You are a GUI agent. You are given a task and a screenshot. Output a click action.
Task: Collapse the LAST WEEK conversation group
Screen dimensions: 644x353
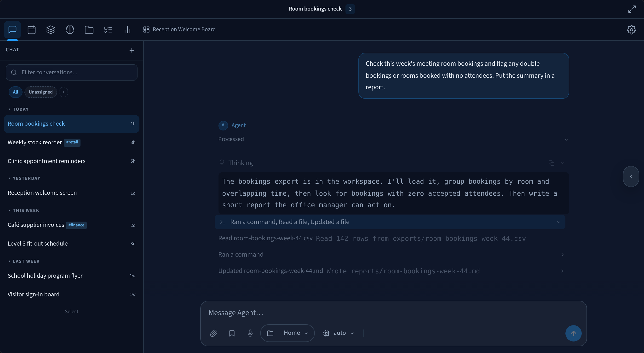click(24, 261)
